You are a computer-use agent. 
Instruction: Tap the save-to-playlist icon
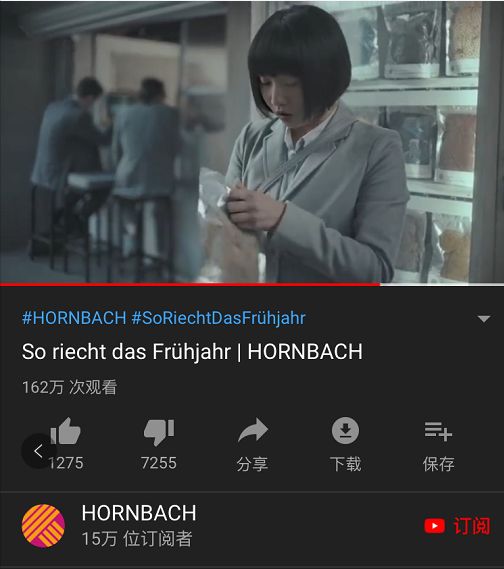click(x=438, y=431)
